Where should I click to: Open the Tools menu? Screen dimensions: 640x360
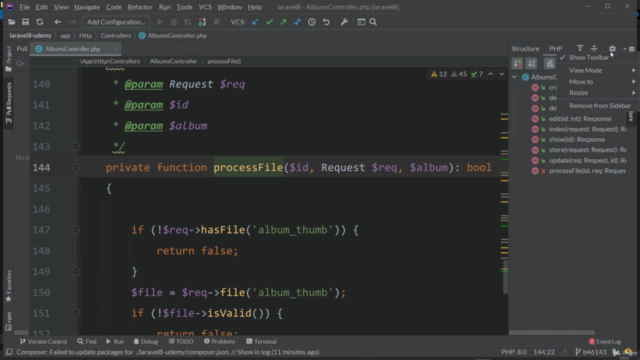[x=184, y=7]
